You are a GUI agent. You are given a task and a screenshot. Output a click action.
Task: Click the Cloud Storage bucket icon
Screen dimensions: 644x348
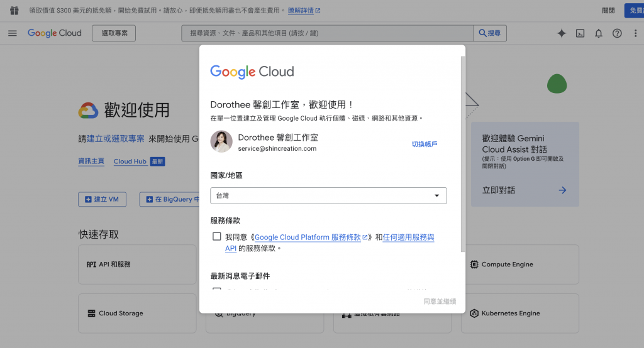[91, 313]
